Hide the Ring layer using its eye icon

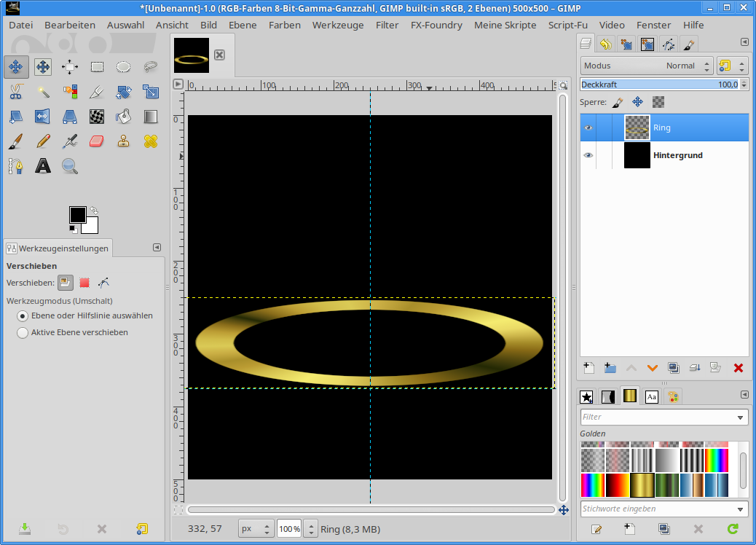pos(588,128)
